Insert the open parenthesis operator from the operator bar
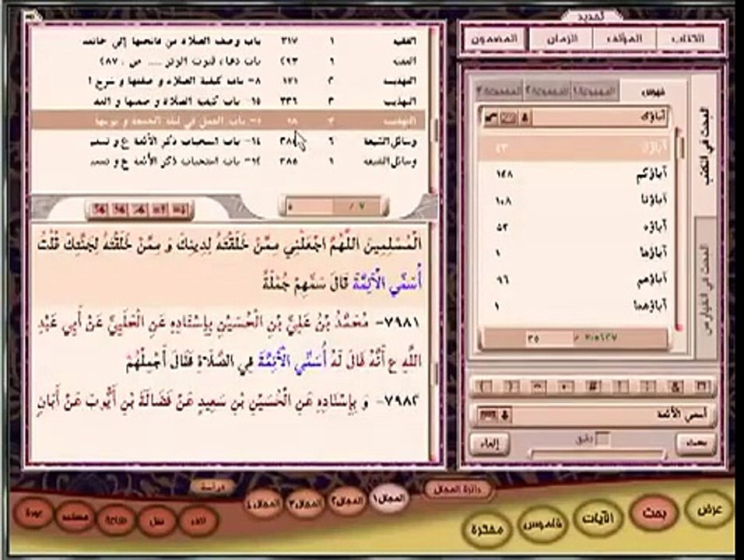The image size is (744, 560). [485, 387]
